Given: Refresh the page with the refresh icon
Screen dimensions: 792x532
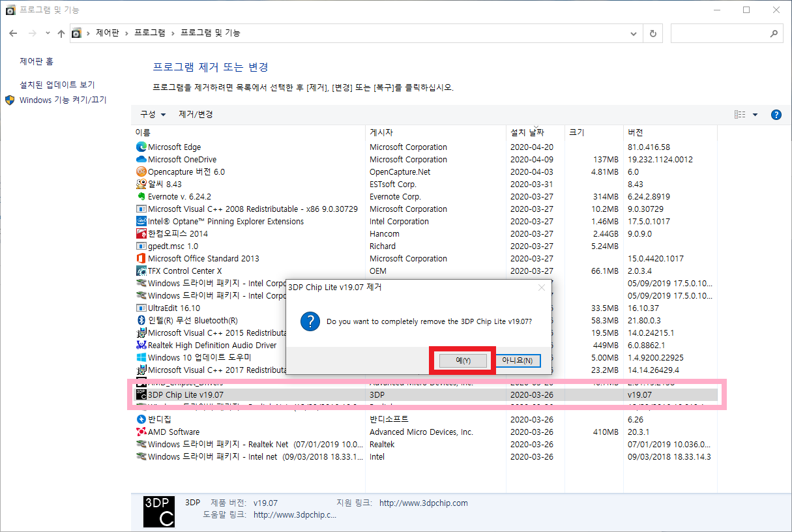Looking at the screenshot, I should point(653,33).
